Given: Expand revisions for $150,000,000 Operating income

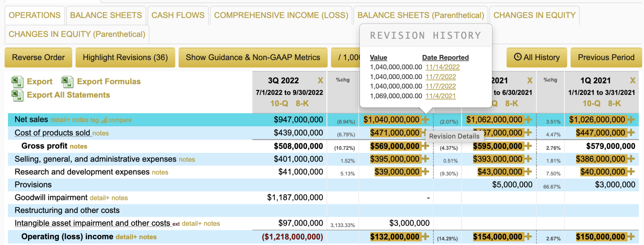Looking at the screenshot, I should pos(631,237).
